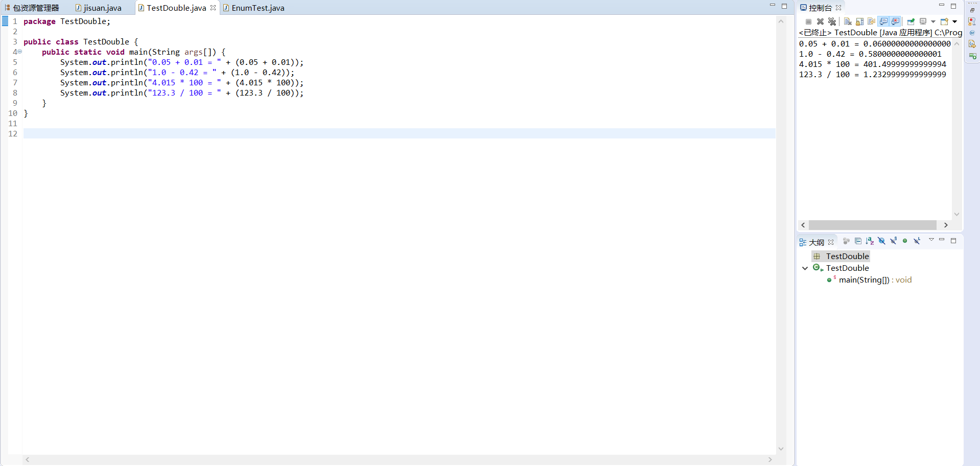Click the editor vertical scroll up arrow
The width and height of the screenshot is (980, 466).
click(781, 21)
